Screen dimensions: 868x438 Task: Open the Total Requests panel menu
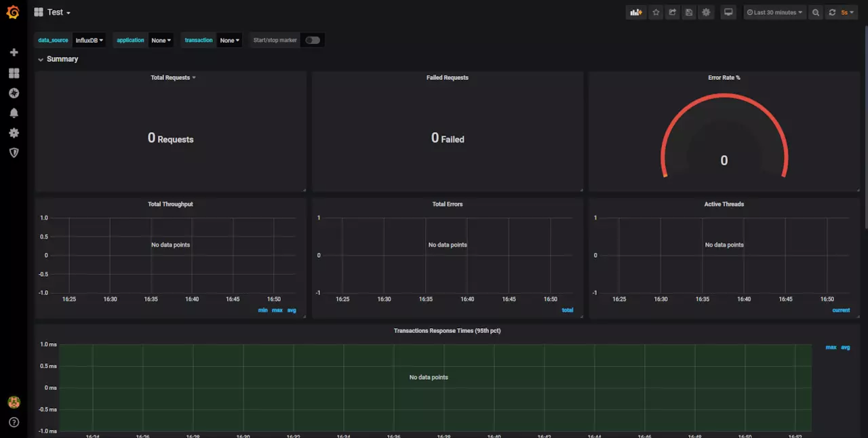pyautogui.click(x=173, y=77)
